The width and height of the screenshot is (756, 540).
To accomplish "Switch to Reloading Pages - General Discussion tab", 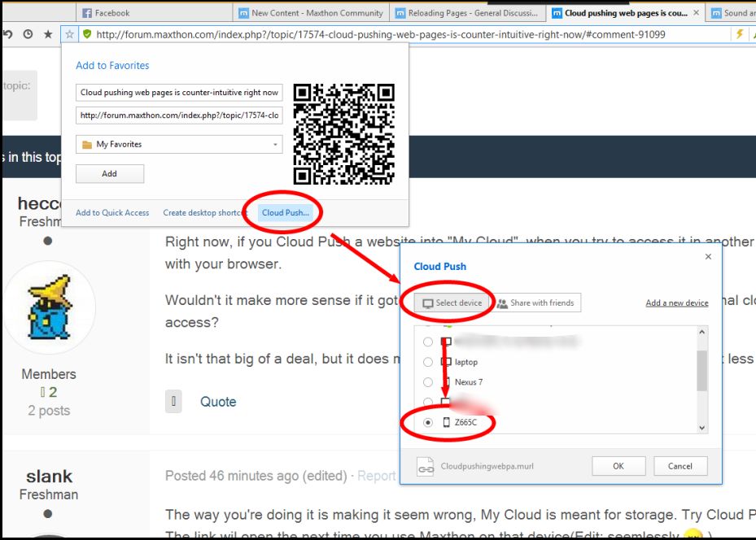I will (x=467, y=13).
